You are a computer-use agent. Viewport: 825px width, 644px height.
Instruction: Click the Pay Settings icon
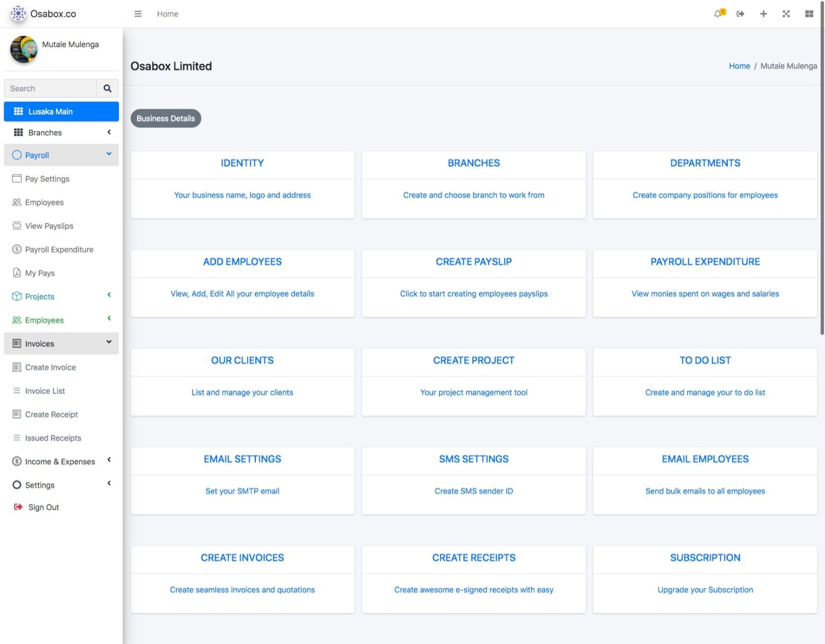point(17,179)
